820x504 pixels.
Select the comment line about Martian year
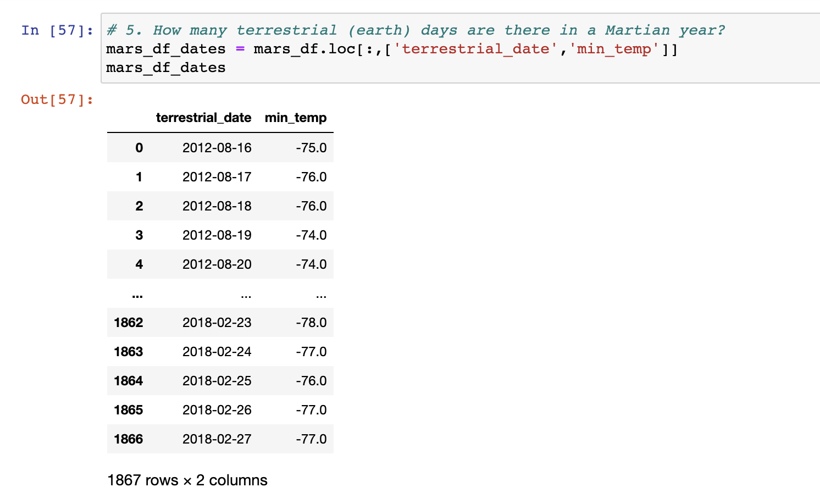(x=412, y=30)
